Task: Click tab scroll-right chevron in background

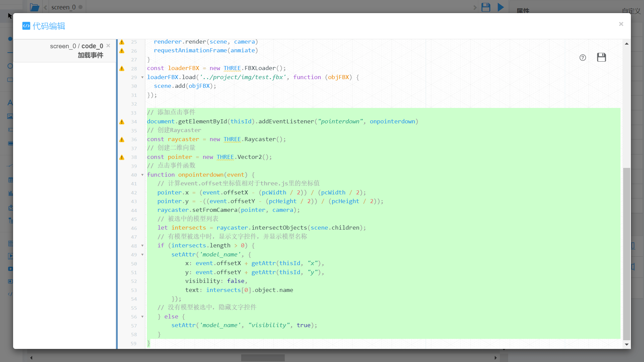Action: (x=475, y=7)
